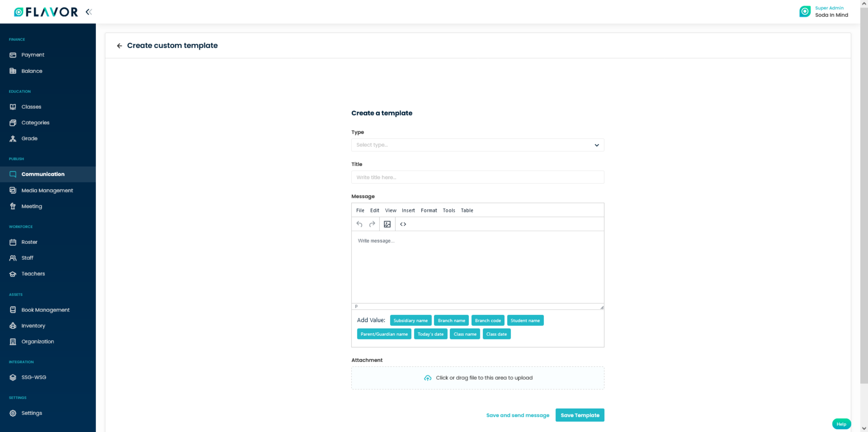Insert an image via the editor toolbar
This screenshot has width=868, height=432.
pyautogui.click(x=387, y=224)
